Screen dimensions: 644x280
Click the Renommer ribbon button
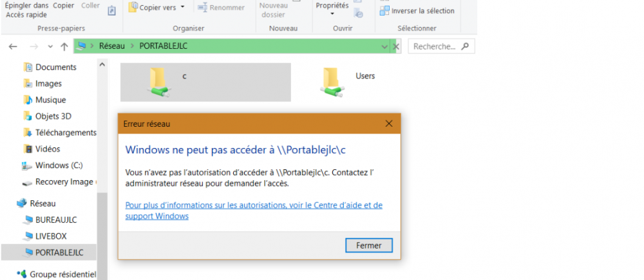(x=221, y=7)
